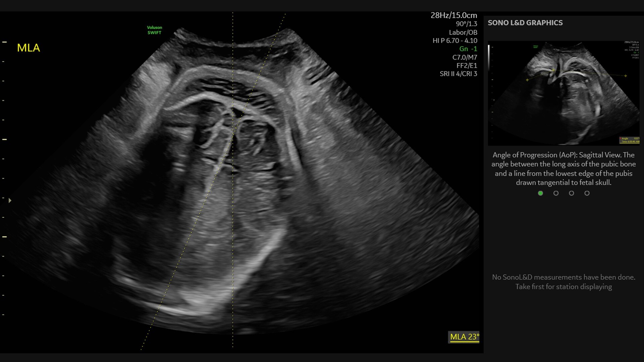This screenshot has height=362, width=644.
Task: Click the Voluson SWIFT logo
Action: pos(154,30)
